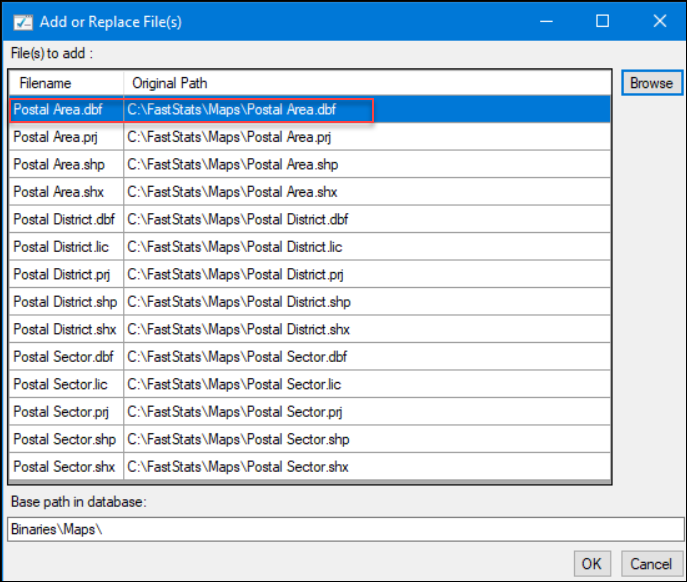Click path C:\FastStats\Maps\Postal Sector.dbf
Image resolution: width=687 pixels, height=582 pixels.
[237, 357]
